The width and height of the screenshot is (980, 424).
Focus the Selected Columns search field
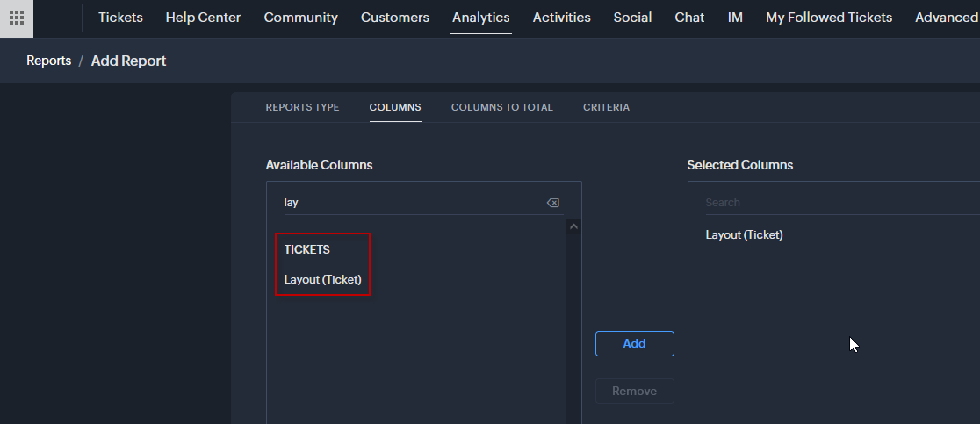click(x=834, y=203)
